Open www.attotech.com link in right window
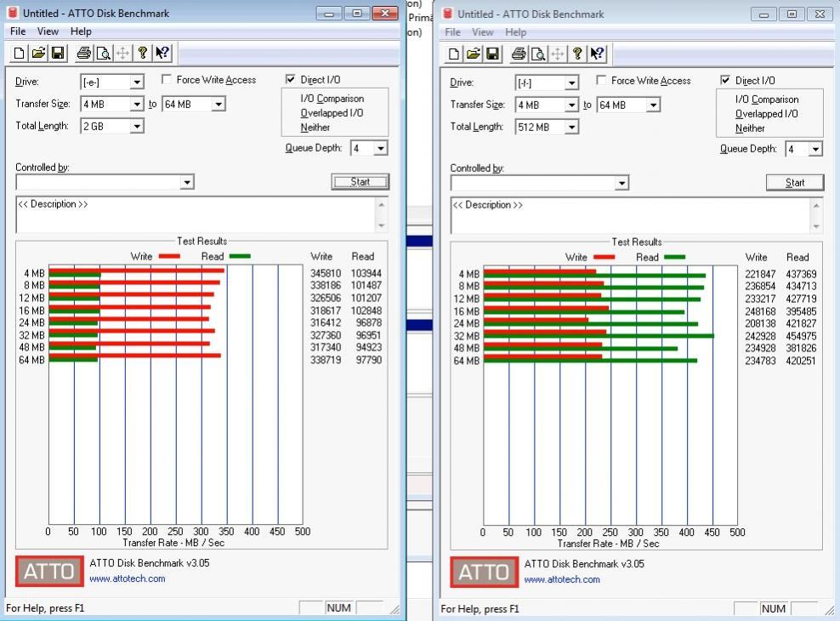 (562, 580)
